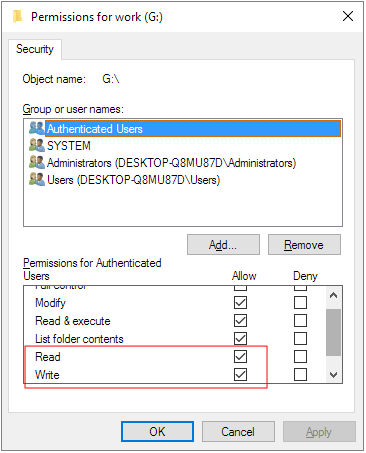Select the Authenticated Users group icon
Image resolution: width=366 pixels, height=453 pixels.
[x=37, y=129]
